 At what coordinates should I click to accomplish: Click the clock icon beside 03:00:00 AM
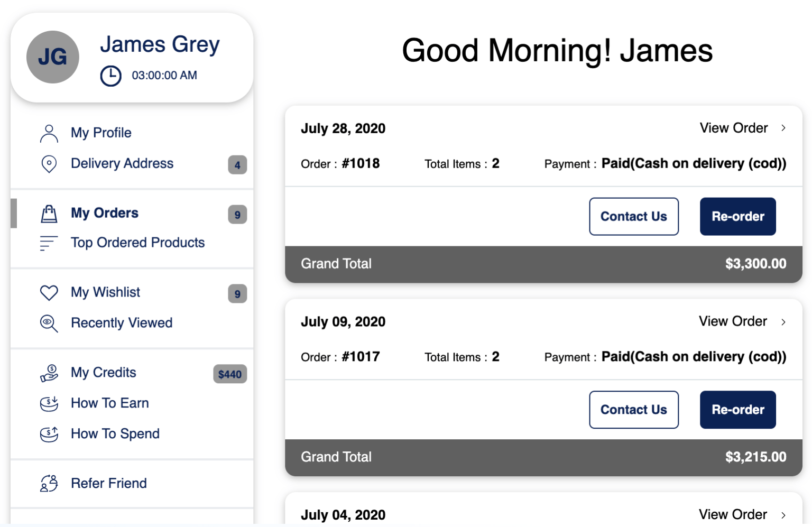click(111, 76)
